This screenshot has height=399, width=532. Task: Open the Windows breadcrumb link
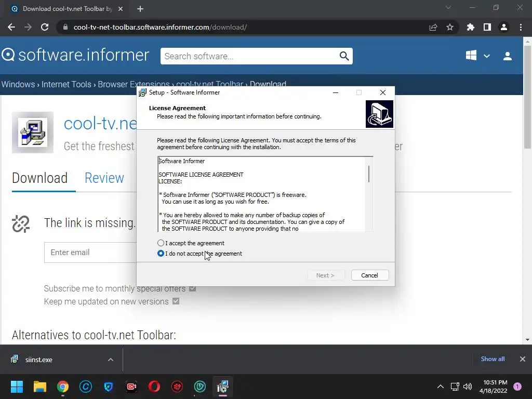click(x=18, y=84)
